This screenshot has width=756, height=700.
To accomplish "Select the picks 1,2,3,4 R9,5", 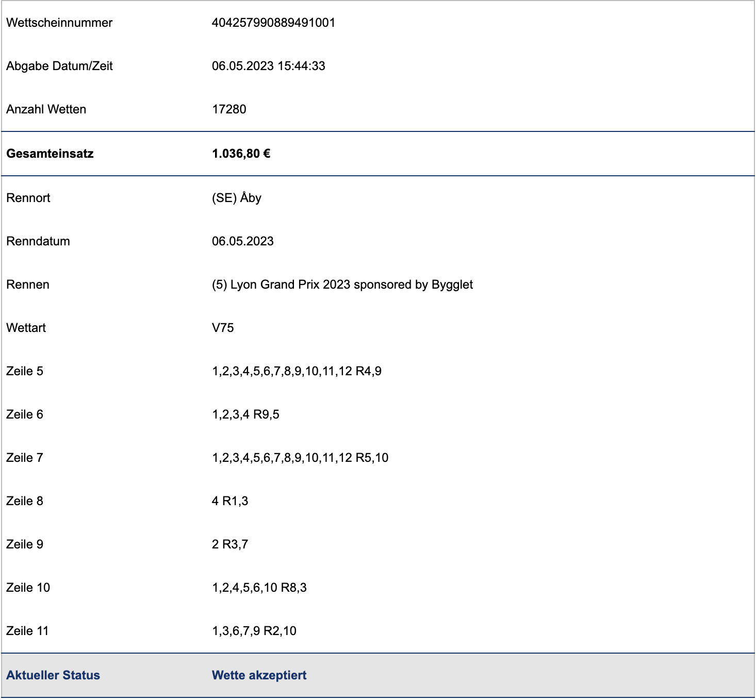I will [x=245, y=414].
